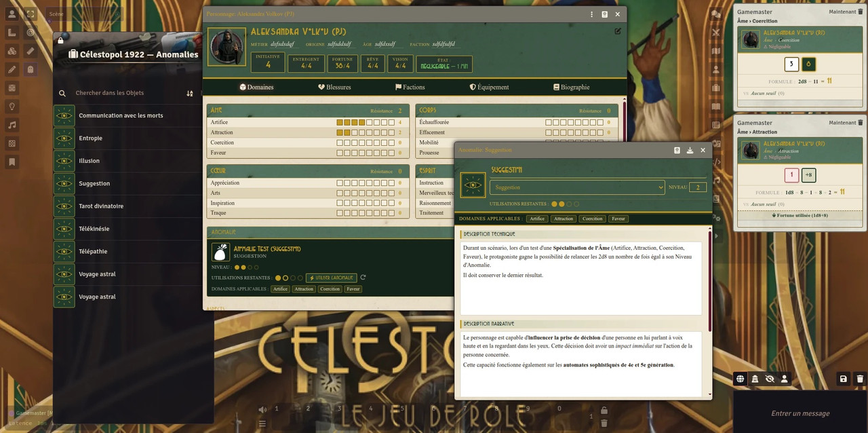The height and width of the screenshot is (433, 868).
Task: Toggle sort order in Anomalies compendium
Action: [190, 93]
